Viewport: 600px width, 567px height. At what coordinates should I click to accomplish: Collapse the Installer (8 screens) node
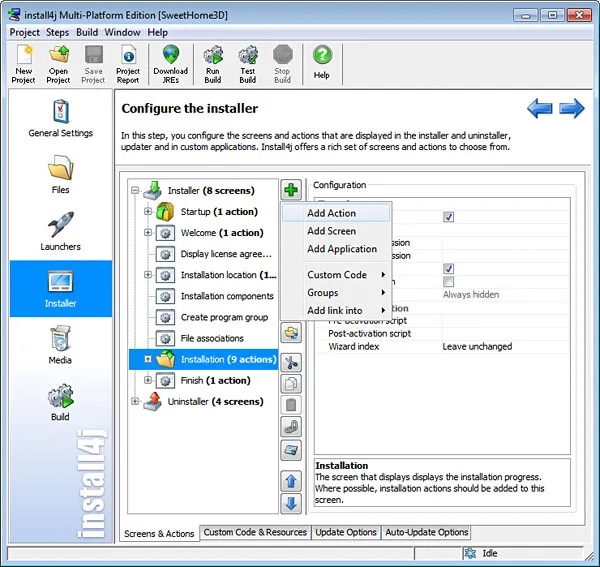point(135,190)
